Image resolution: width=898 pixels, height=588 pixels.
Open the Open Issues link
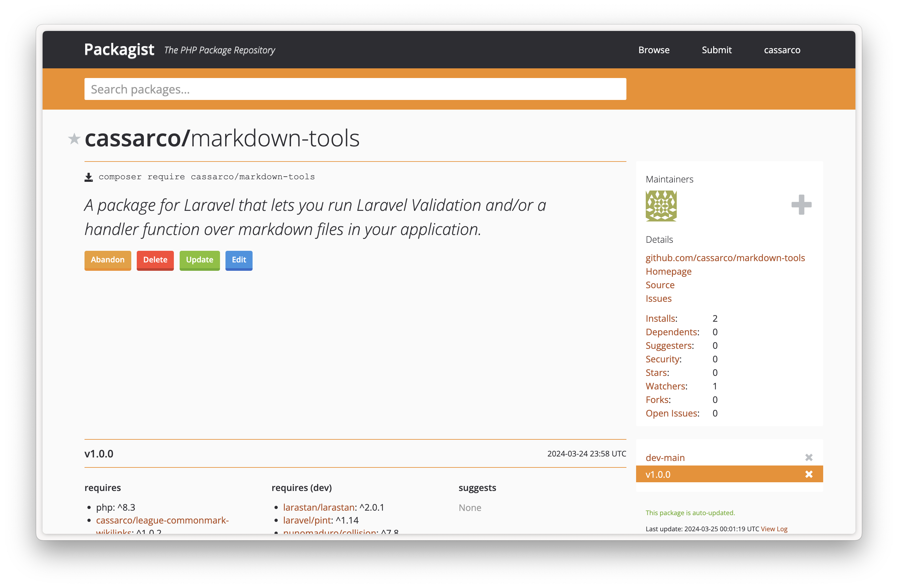pyautogui.click(x=672, y=413)
